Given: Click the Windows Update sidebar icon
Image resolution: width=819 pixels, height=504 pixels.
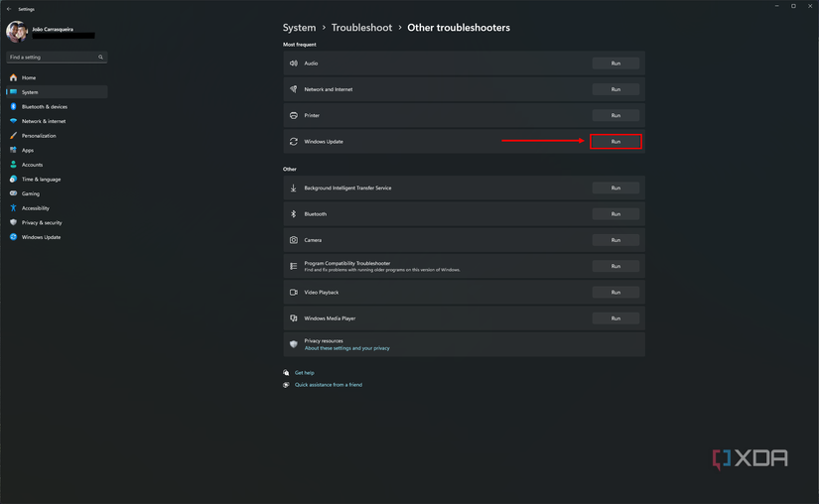Looking at the screenshot, I should click(x=14, y=237).
